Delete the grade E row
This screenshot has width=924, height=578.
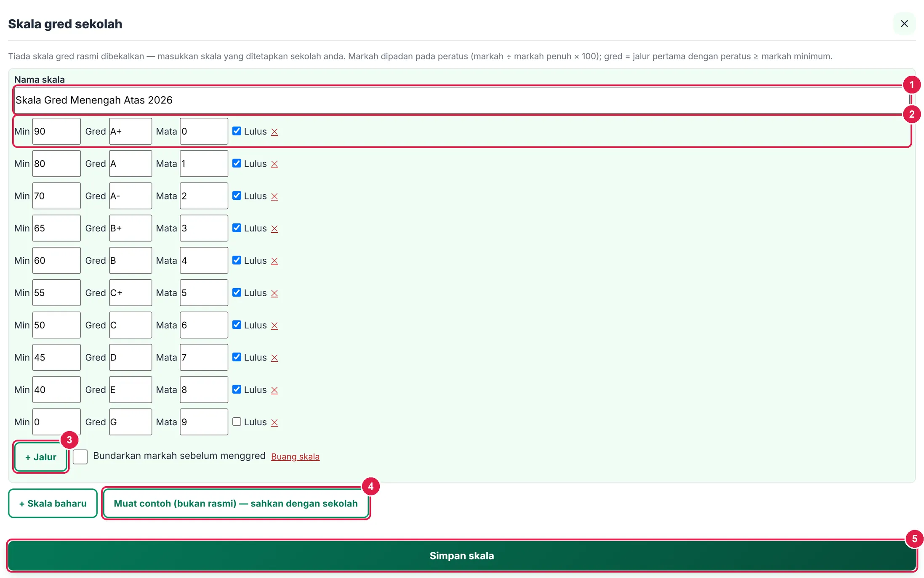[x=274, y=391]
